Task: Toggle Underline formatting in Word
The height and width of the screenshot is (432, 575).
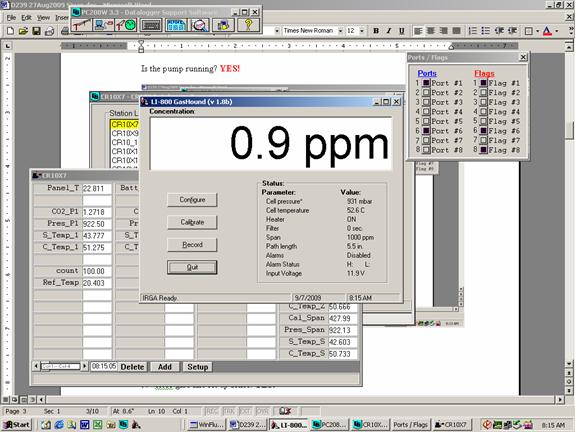Action: 402,31
